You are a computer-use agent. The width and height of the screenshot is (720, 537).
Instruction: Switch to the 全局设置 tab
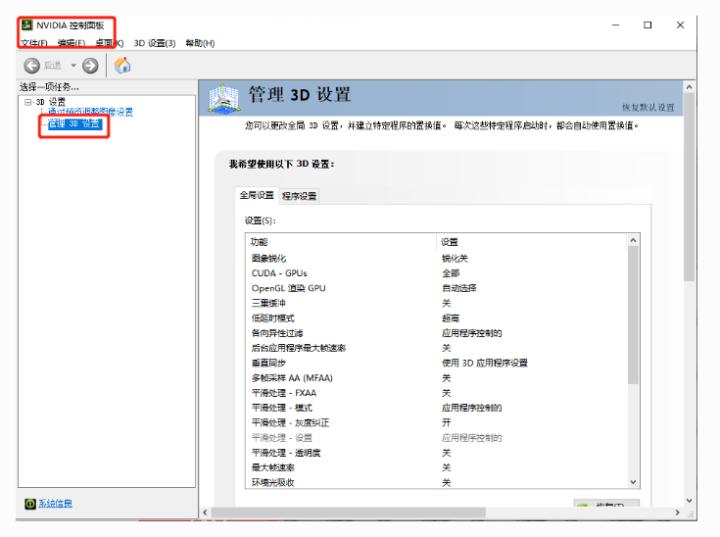(x=257, y=195)
